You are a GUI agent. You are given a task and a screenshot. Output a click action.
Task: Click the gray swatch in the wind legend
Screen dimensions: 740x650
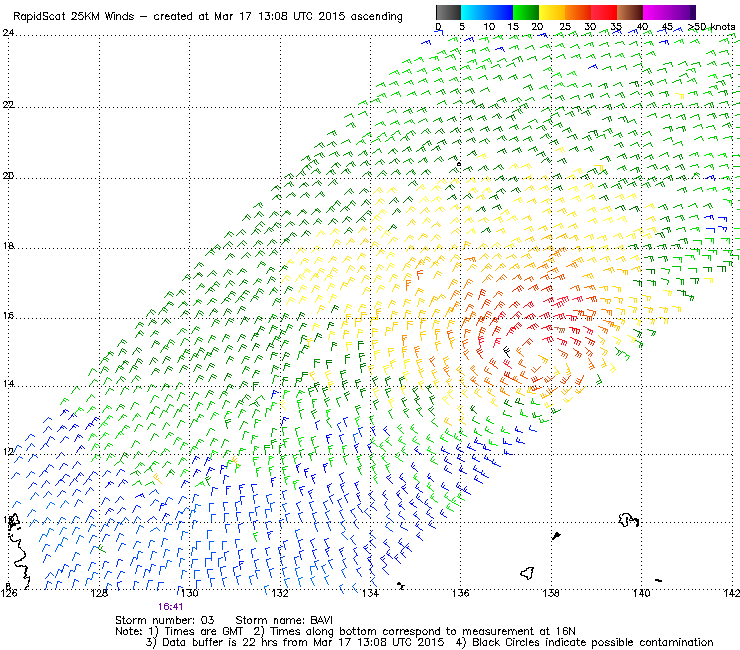click(x=448, y=12)
